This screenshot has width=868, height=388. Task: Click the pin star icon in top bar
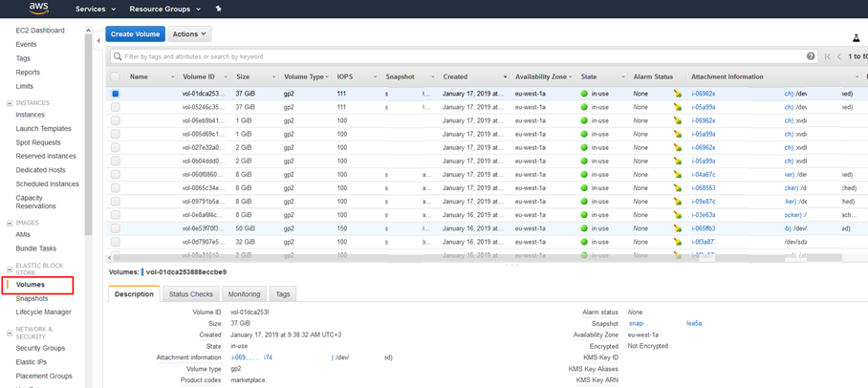click(218, 9)
